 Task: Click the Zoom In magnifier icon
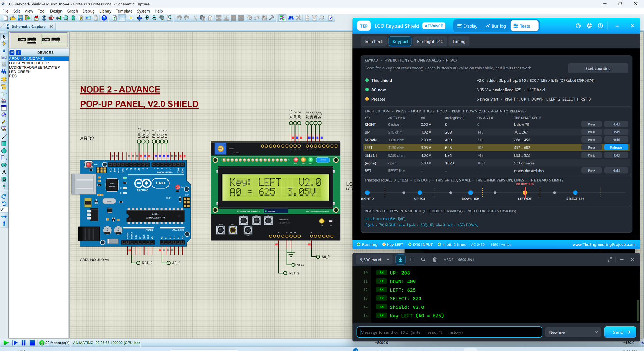(147, 18)
